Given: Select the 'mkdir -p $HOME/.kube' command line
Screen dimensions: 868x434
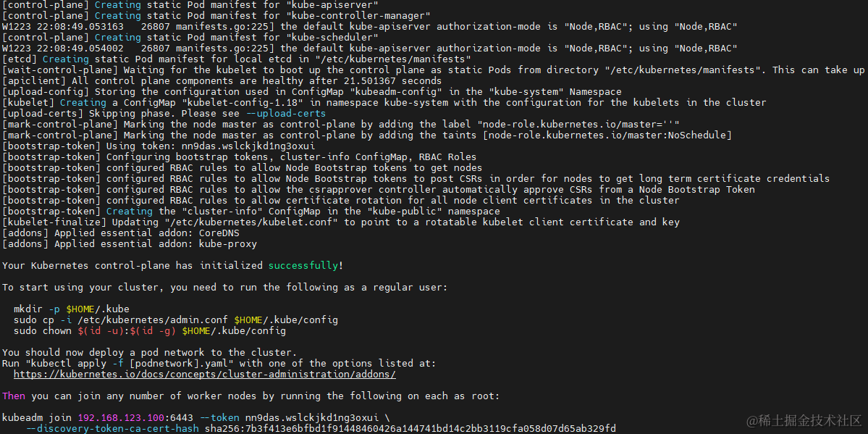Looking at the screenshot, I should pos(72,309).
